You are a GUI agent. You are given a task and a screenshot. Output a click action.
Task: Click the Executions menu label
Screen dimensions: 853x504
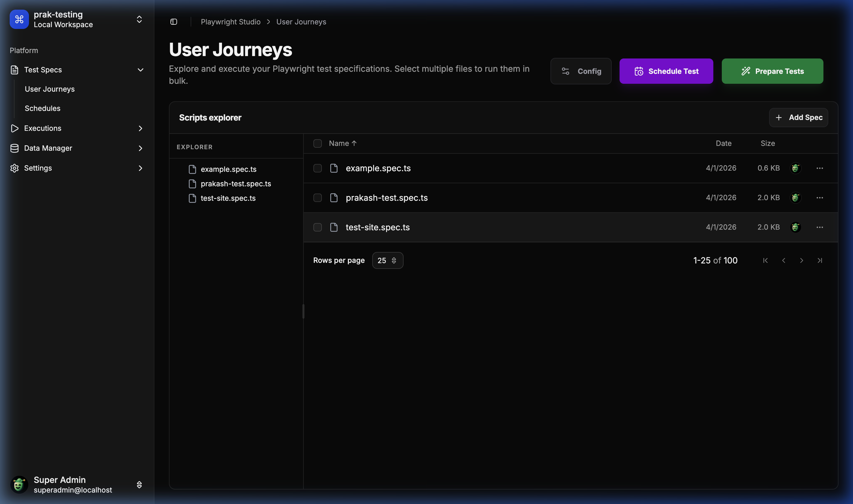click(x=43, y=128)
